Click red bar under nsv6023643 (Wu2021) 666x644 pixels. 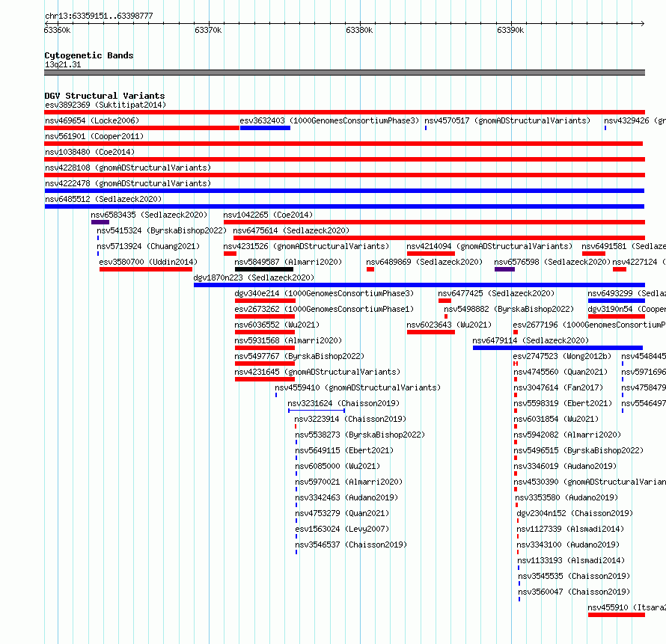coord(431,332)
